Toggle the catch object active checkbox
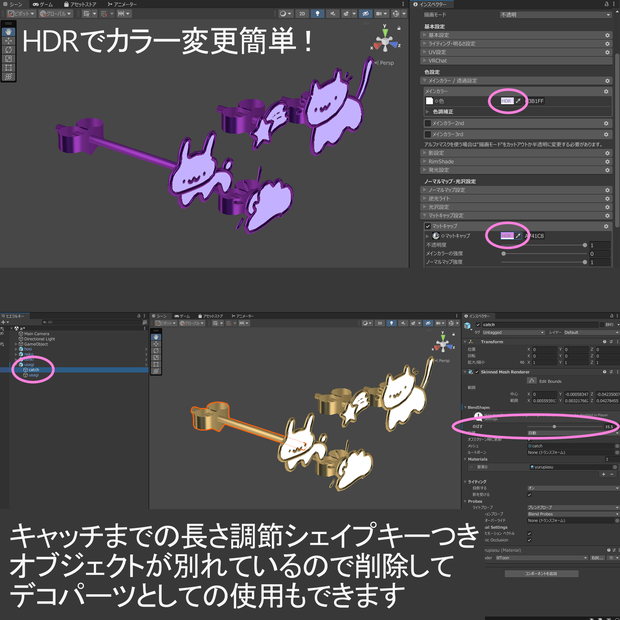Viewport: 620px width, 620px height. tap(478, 325)
